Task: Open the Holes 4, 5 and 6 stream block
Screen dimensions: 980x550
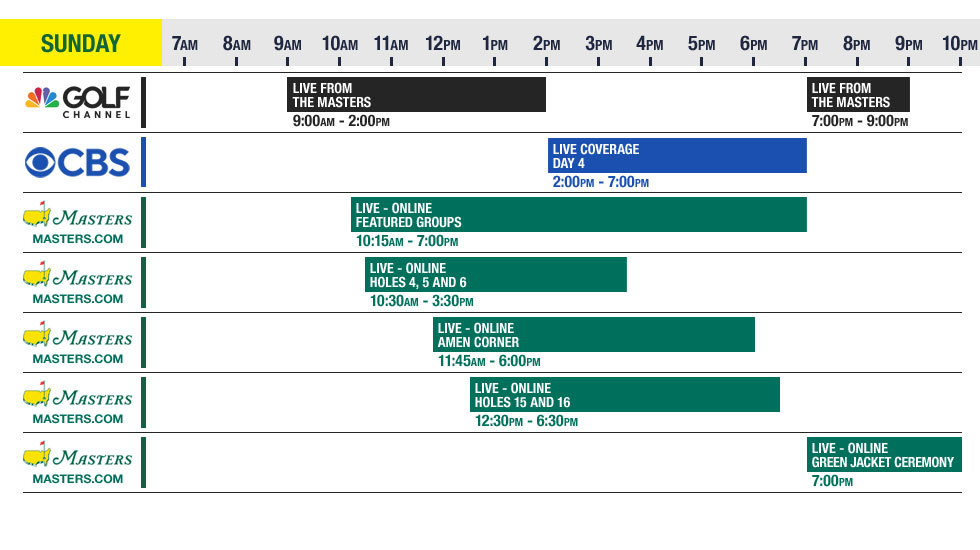Action: point(495,275)
